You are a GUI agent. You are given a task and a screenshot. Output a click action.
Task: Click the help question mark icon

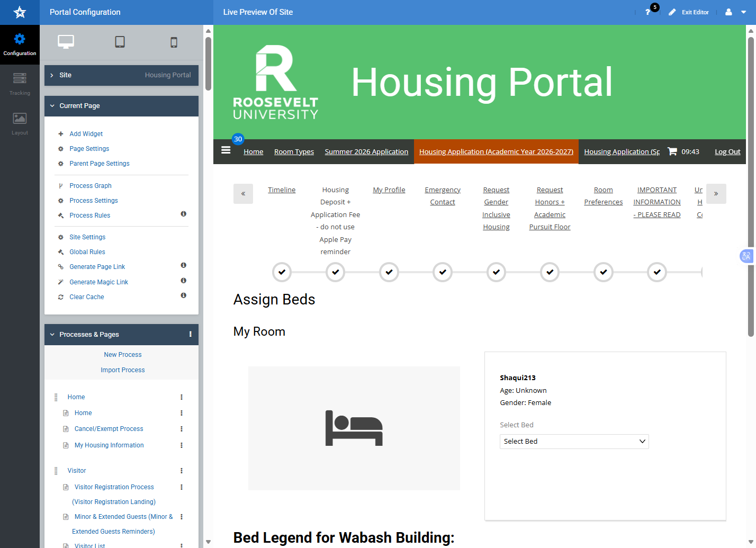click(x=647, y=12)
